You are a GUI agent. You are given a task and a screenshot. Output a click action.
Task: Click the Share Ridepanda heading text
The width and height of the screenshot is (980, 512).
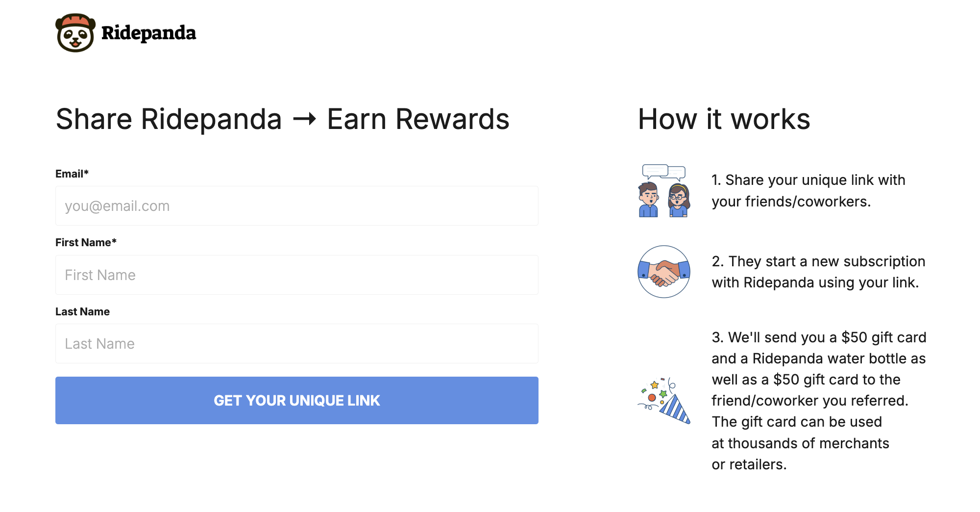169,119
